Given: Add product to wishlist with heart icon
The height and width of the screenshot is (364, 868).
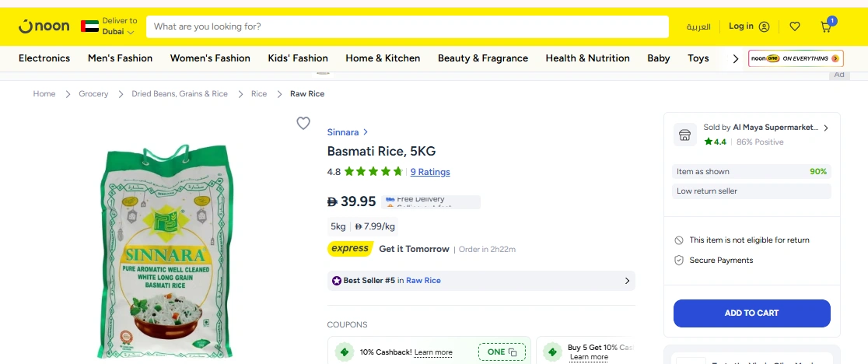Looking at the screenshot, I should [x=303, y=123].
